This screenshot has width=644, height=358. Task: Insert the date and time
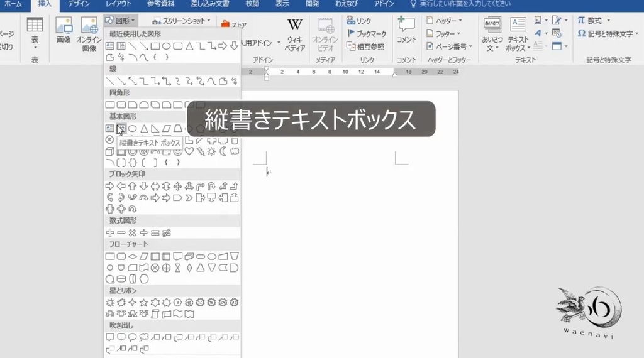pyautogui.click(x=557, y=34)
